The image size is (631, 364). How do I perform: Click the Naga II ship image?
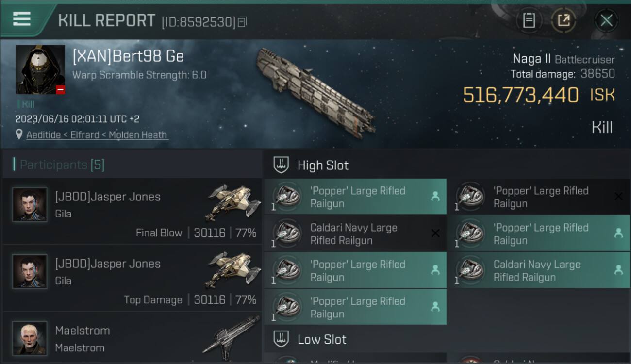tap(315, 92)
